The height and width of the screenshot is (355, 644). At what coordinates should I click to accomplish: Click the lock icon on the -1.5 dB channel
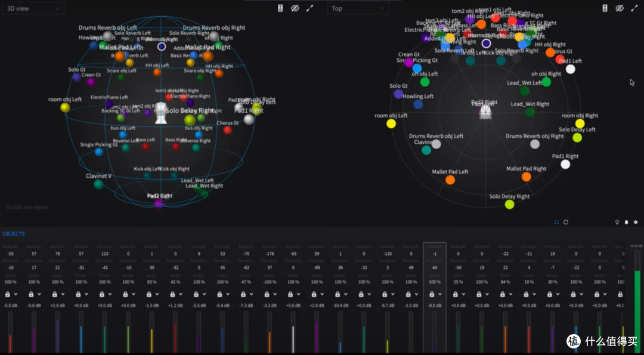149,294
